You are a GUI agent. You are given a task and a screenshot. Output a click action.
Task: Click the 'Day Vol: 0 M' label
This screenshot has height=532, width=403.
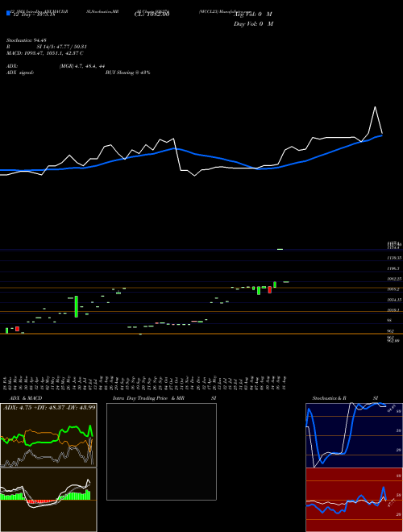click(x=253, y=23)
